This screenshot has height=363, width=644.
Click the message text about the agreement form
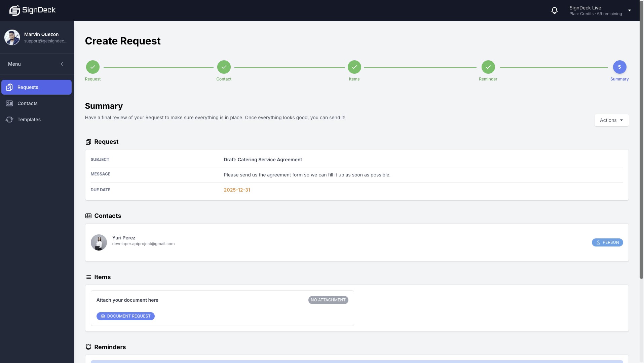pyautogui.click(x=307, y=175)
